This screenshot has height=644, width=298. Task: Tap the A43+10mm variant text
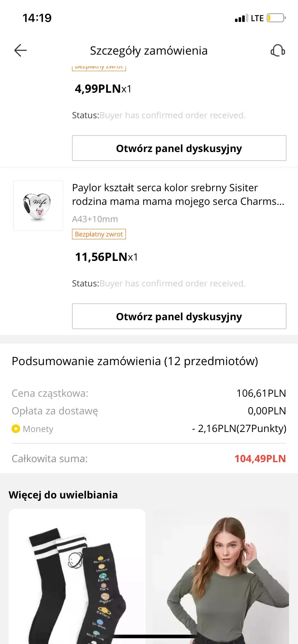click(95, 219)
